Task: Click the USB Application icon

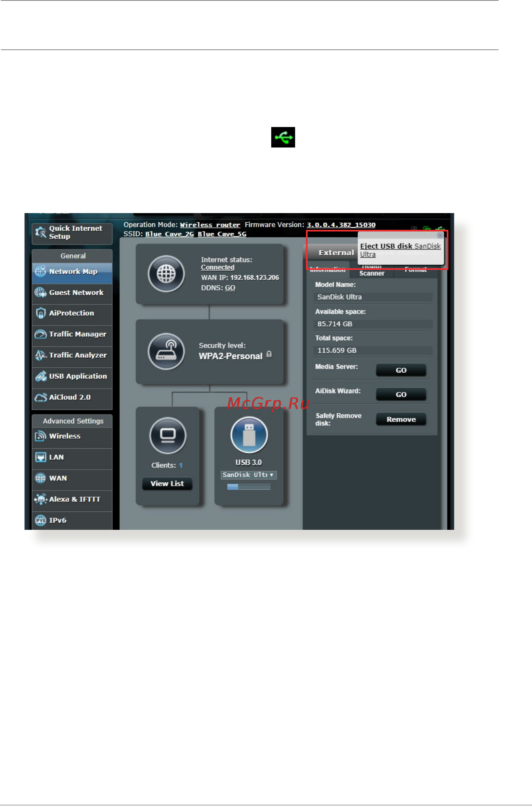Action: click(x=41, y=376)
